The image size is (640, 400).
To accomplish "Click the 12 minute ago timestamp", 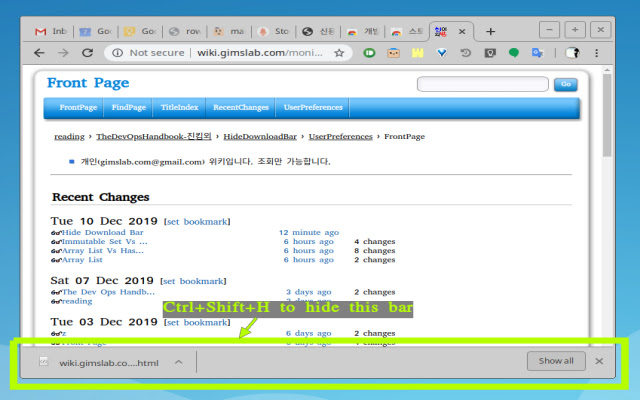I will [309, 232].
